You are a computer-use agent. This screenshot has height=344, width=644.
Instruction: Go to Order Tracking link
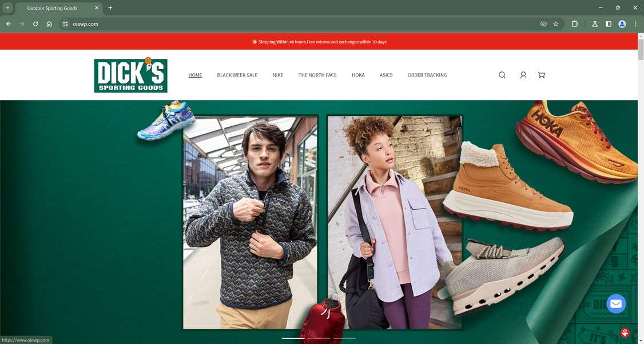point(427,75)
